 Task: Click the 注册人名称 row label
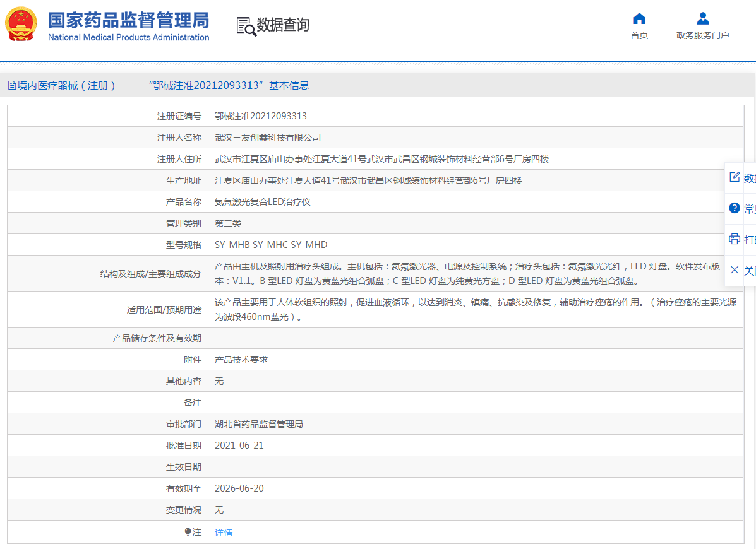[x=179, y=138]
